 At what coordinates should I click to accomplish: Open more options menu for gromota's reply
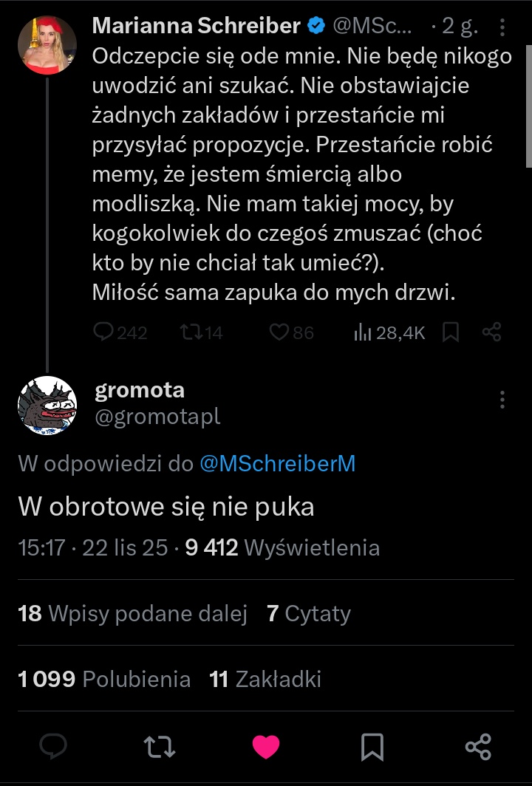click(502, 400)
